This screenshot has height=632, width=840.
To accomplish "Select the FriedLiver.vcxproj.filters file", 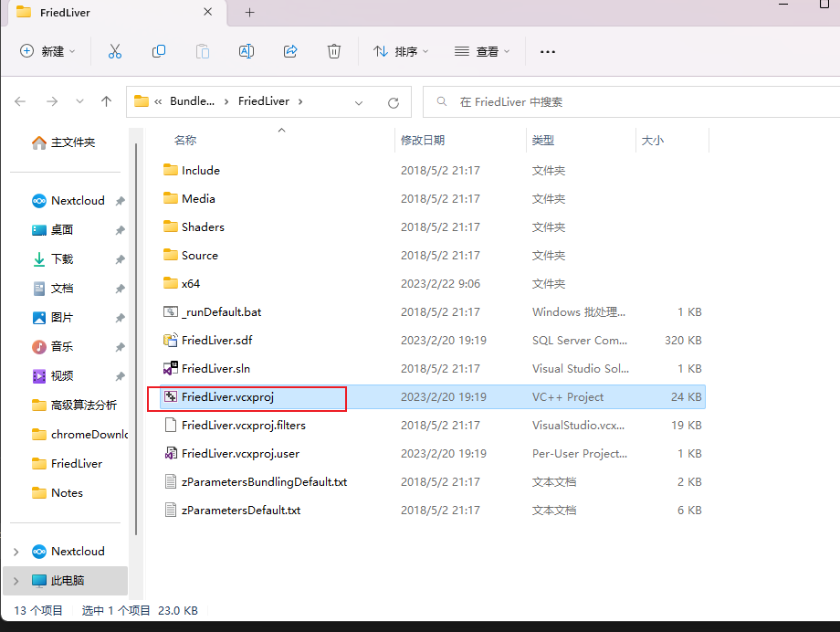I will pyautogui.click(x=433, y=426).
